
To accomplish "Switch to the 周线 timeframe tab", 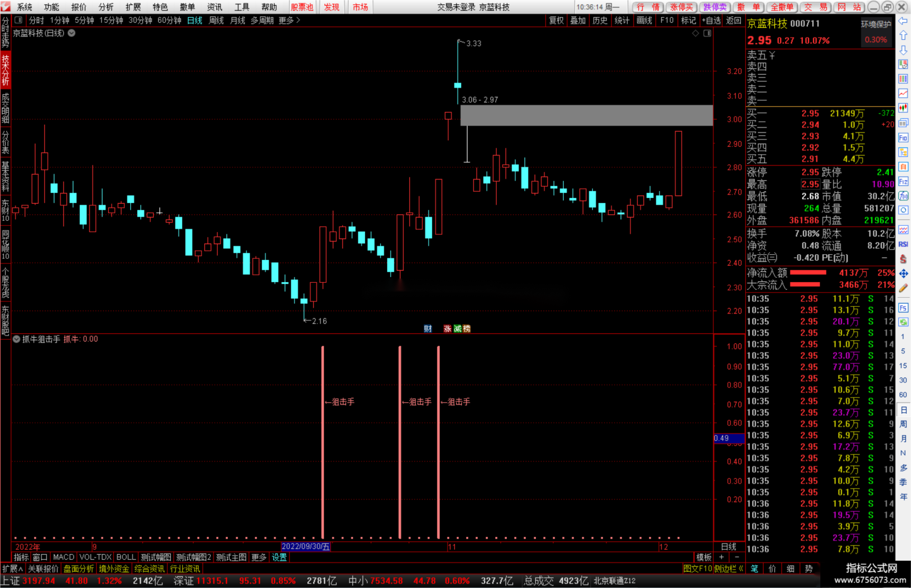I will click(216, 20).
